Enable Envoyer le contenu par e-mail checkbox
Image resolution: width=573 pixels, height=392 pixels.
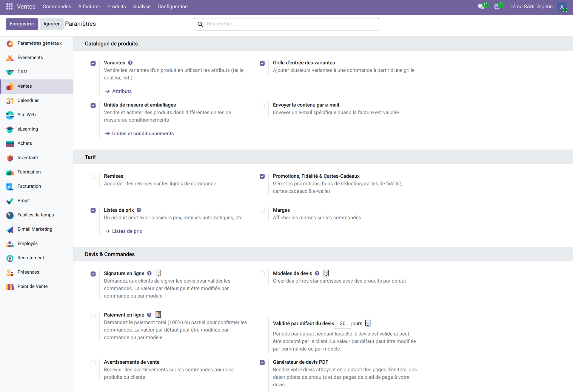click(262, 106)
